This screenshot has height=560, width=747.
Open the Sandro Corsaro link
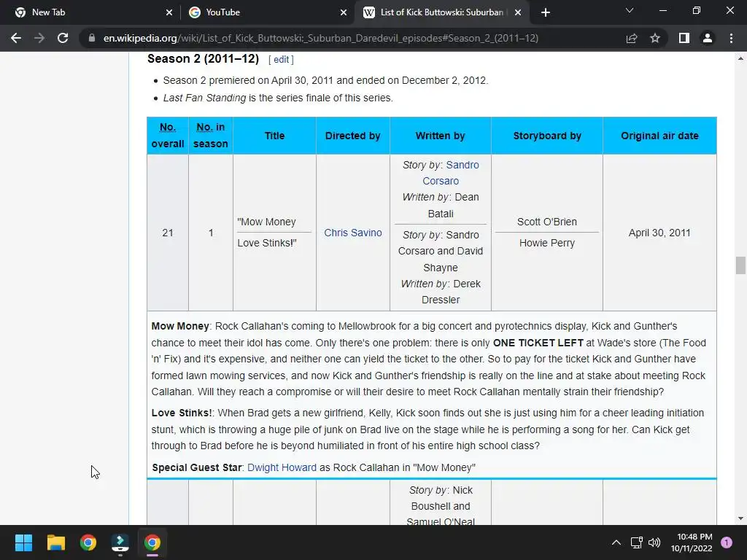coord(451,173)
